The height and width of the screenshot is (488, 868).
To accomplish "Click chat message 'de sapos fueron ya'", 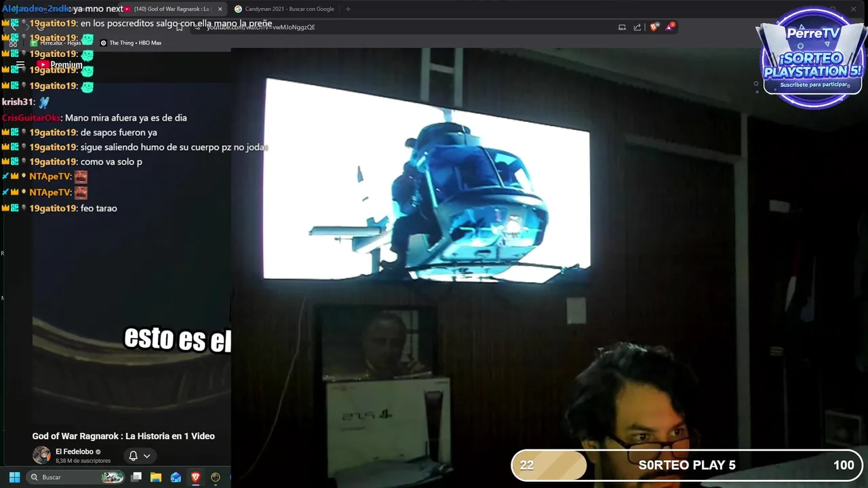I will click(x=119, y=133).
